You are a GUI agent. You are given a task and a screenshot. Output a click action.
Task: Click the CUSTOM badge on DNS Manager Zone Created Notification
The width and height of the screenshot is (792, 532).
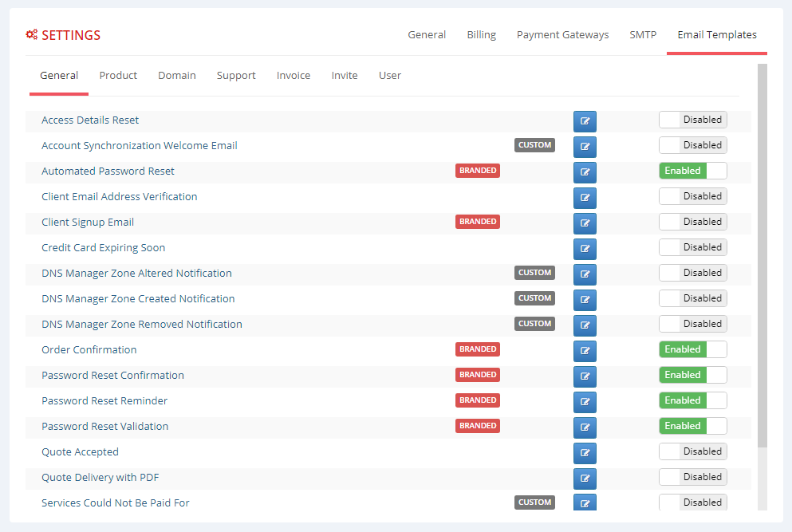(x=534, y=298)
